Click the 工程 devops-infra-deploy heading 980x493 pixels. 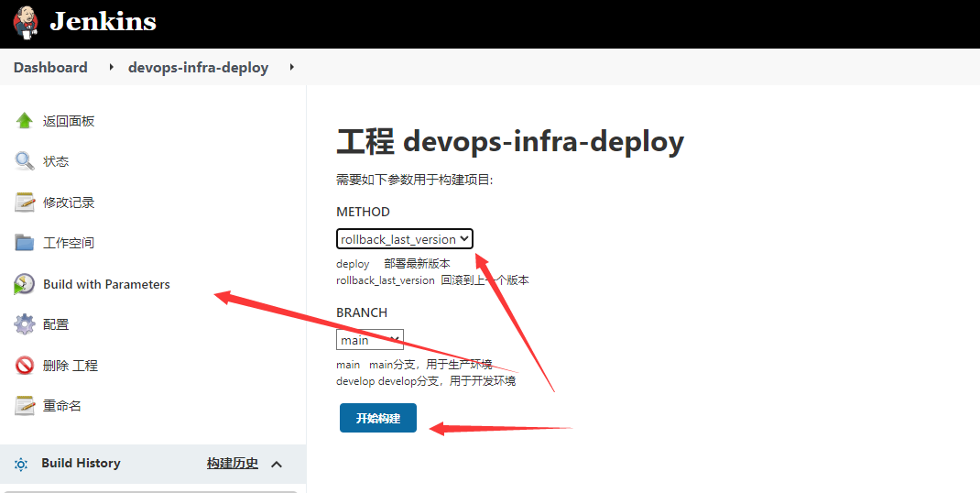pos(510,141)
